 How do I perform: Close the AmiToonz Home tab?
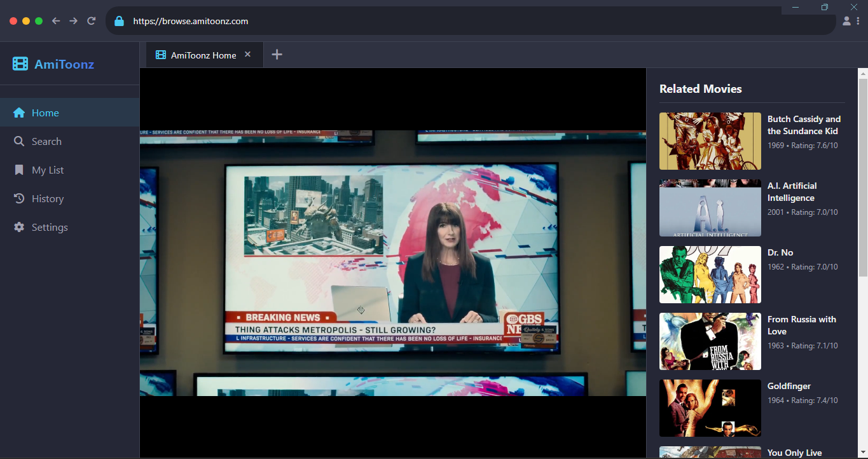pos(248,55)
